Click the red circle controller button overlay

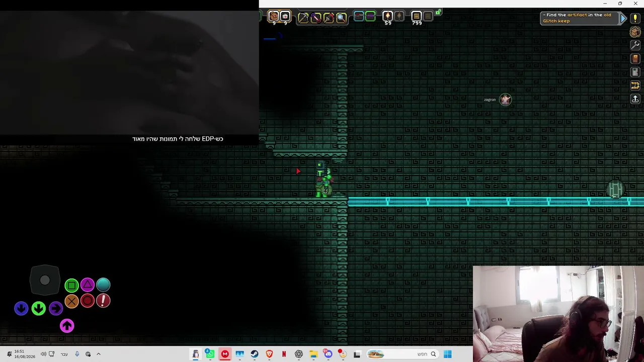click(x=88, y=301)
